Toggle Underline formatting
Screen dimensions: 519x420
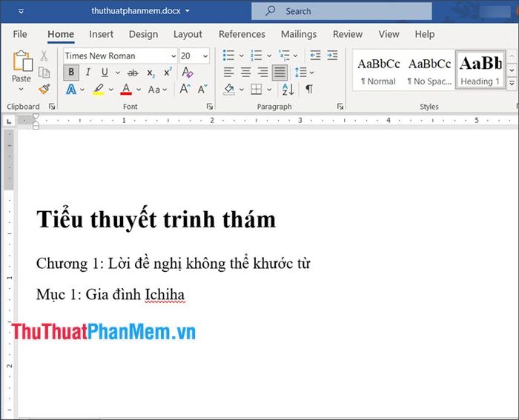click(105, 73)
